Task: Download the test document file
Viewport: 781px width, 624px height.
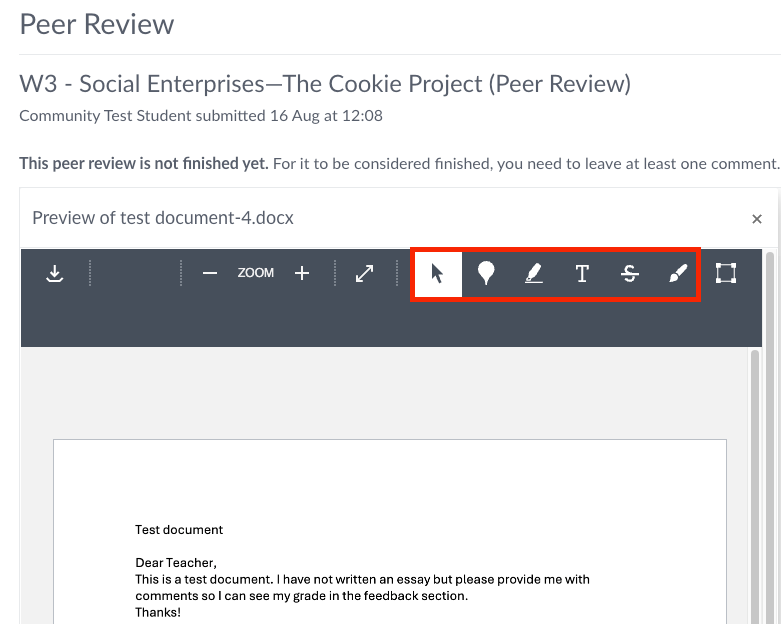Action: coord(55,274)
